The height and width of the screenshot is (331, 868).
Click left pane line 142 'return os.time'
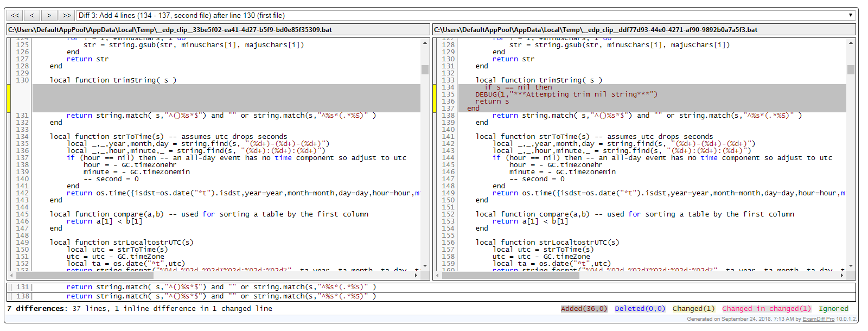point(243,193)
